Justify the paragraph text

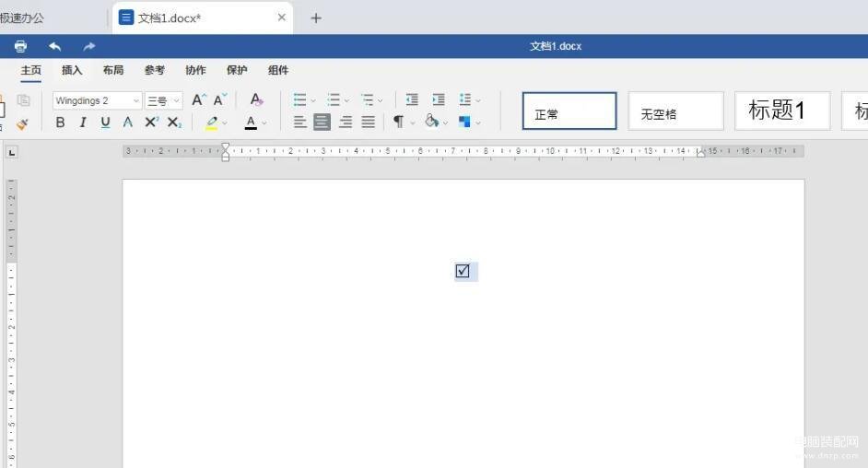click(x=369, y=123)
